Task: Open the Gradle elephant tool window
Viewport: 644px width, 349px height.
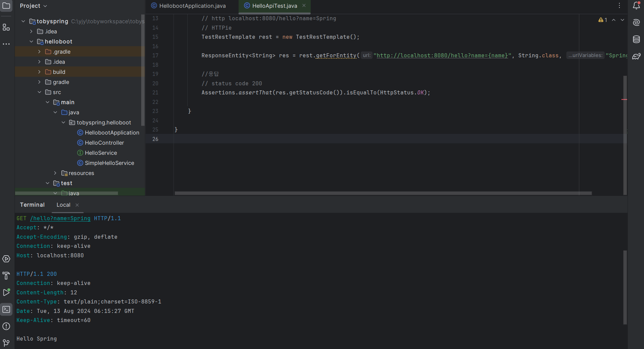Action: 636,56
